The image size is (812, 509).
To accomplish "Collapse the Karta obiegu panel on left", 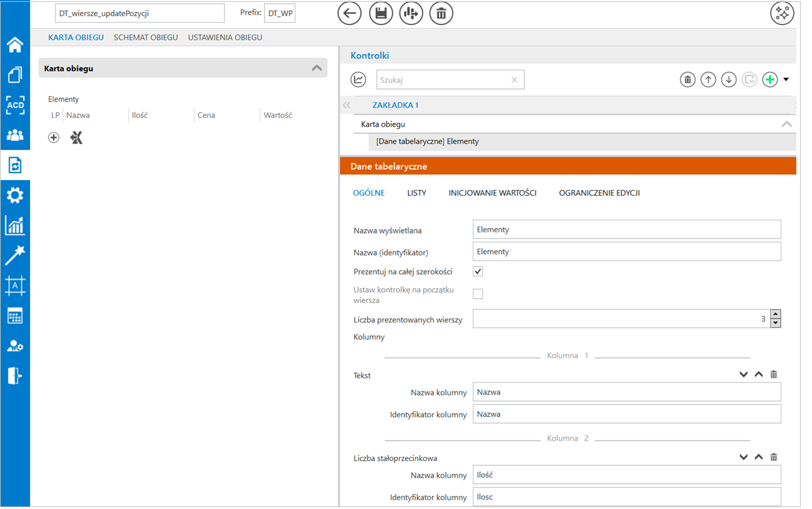I will [317, 68].
